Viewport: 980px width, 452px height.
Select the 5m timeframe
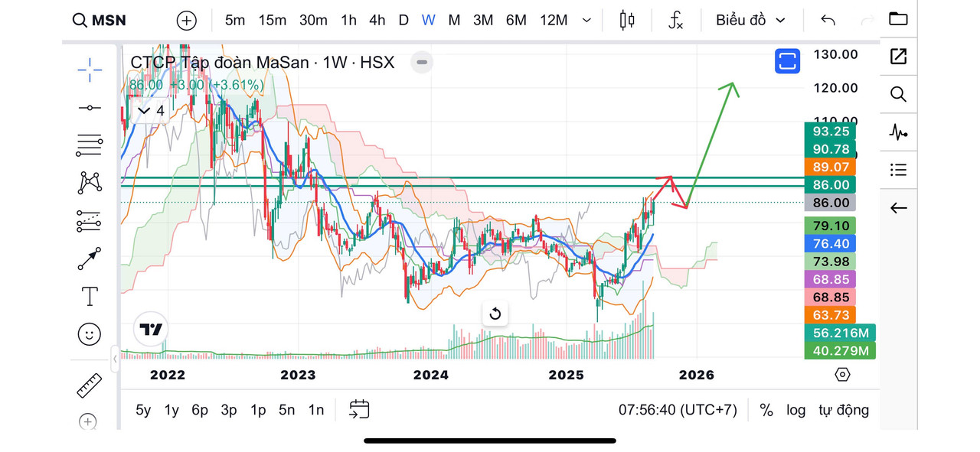[235, 20]
